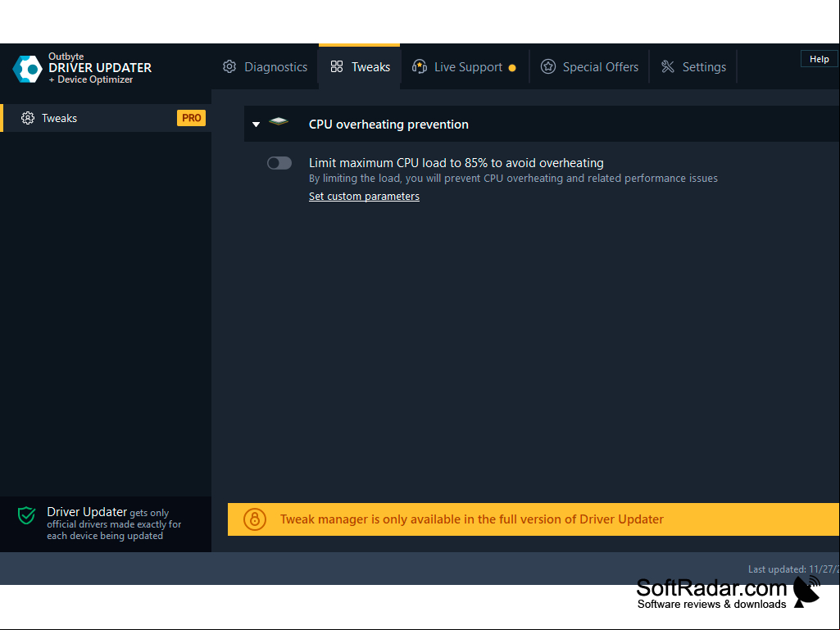
Task: Click the Diagnostics gear icon
Action: (x=229, y=66)
